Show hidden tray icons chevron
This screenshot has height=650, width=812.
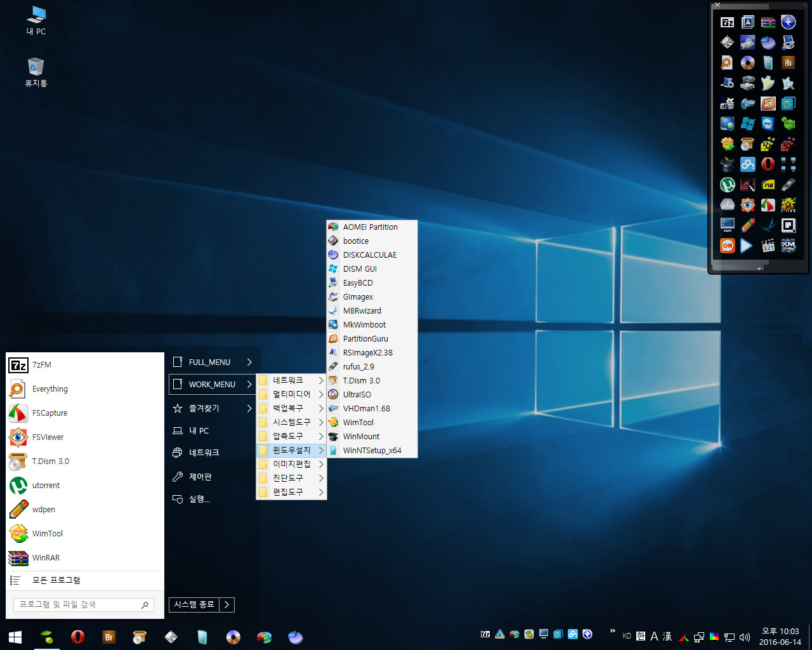[x=612, y=631]
